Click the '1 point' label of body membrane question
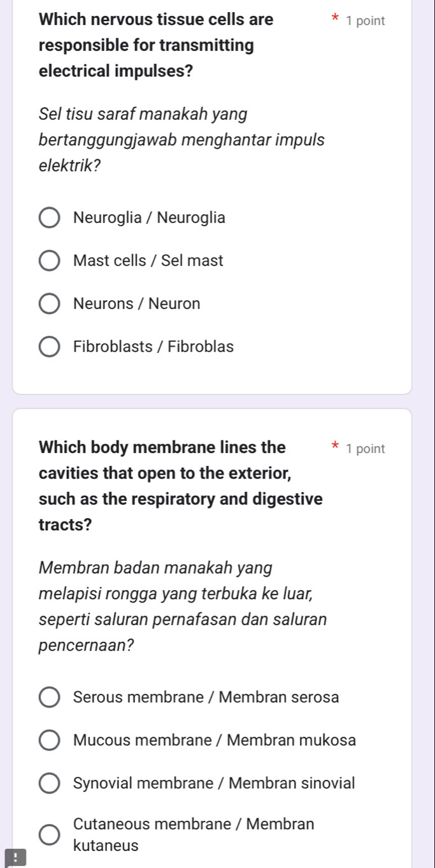This screenshot has height=868, width=435. (365, 449)
